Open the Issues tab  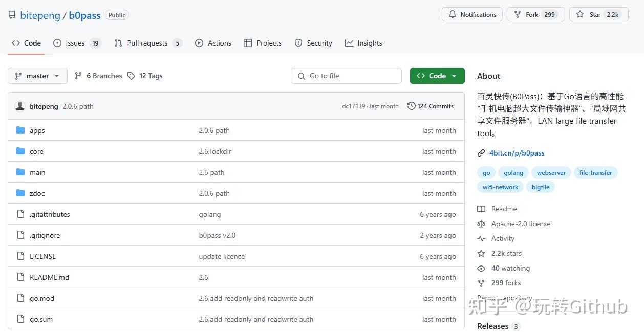(77, 43)
